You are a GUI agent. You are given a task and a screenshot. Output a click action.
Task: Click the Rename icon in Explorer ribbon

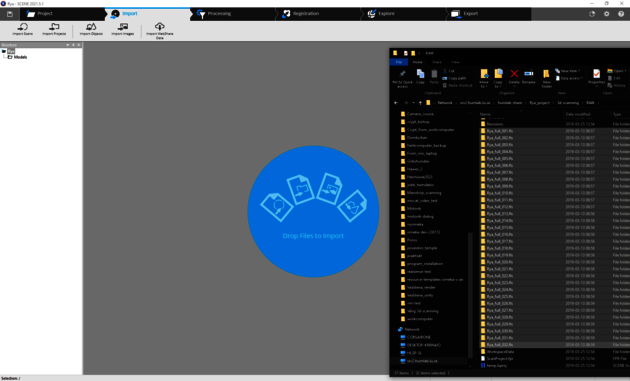click(528, 76)
